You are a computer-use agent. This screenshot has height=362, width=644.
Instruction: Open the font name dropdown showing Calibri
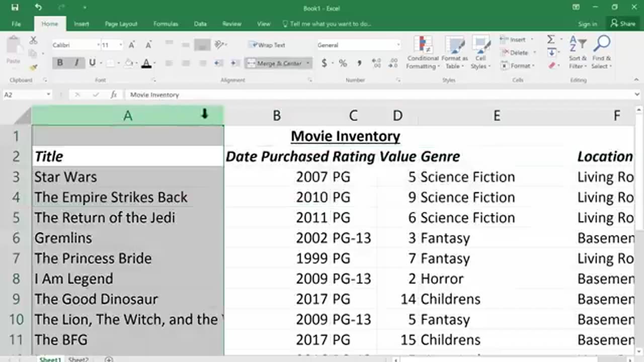[98, 45]
